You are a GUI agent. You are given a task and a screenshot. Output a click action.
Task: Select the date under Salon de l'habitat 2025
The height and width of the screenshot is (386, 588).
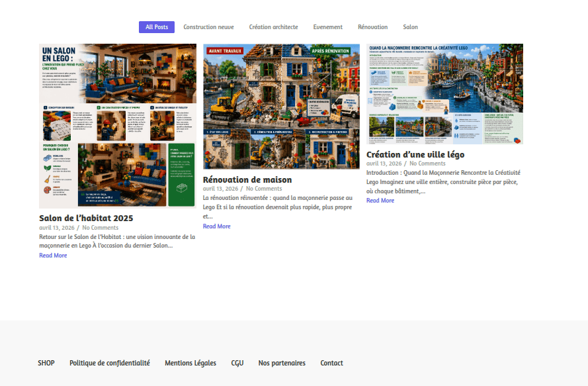57,228
